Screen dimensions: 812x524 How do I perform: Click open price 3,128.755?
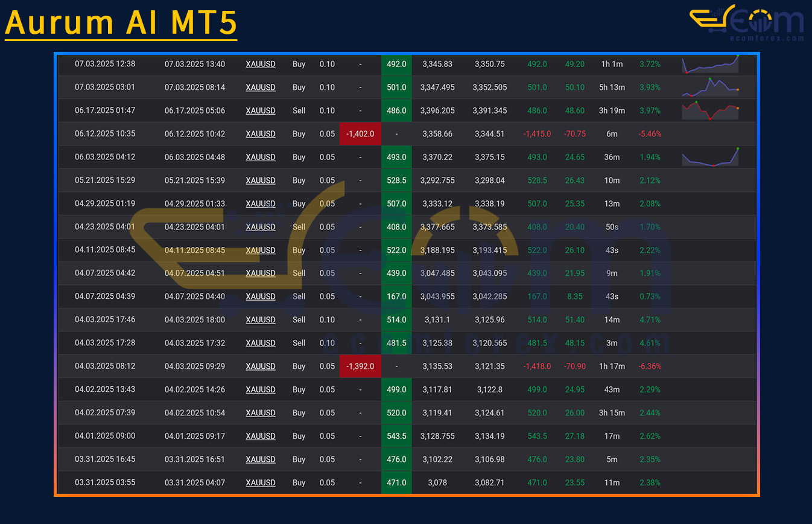(x=439, y=436)
